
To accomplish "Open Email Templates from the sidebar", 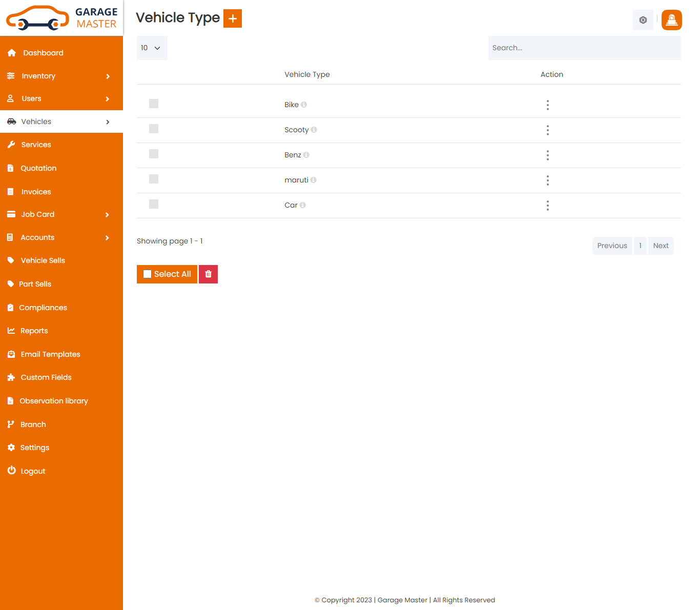I will [x=50, y=354].
